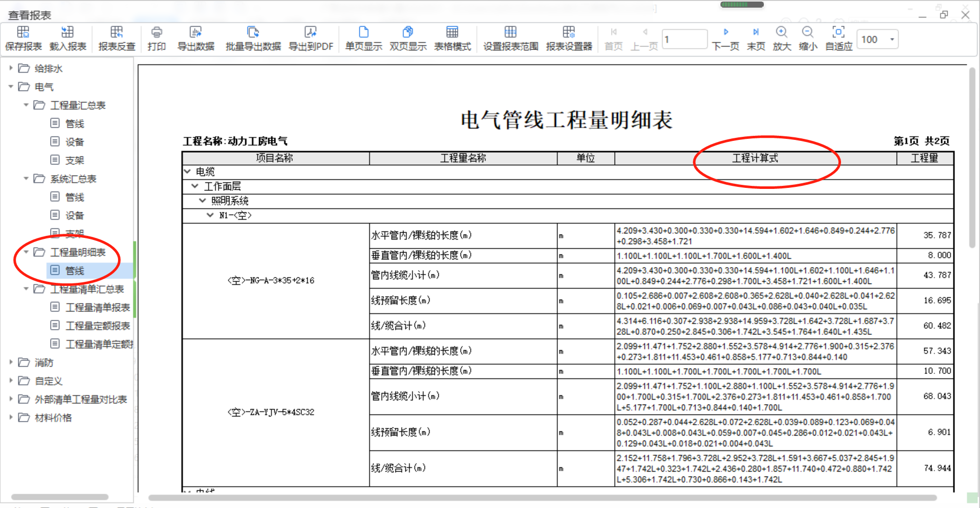
Task: Collapse the 工程量明细表 folder
Action: point(26,252)
